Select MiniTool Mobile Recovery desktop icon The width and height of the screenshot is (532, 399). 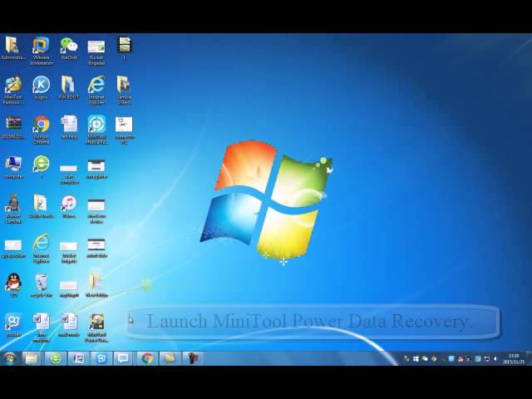pos(96,125)
